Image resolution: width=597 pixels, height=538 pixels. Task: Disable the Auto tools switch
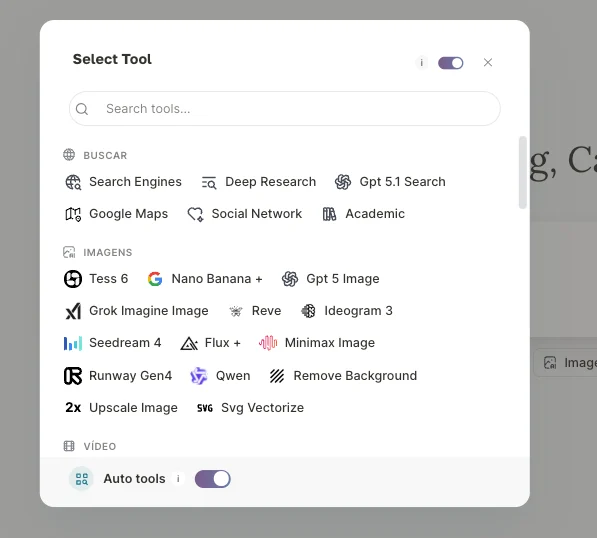(212, 479)
